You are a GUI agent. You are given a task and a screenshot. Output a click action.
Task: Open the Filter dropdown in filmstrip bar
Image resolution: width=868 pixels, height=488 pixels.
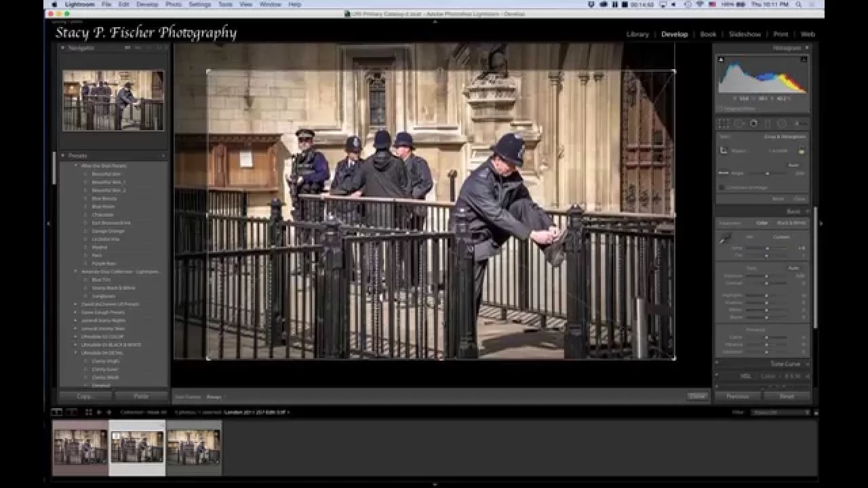[782, 412]
